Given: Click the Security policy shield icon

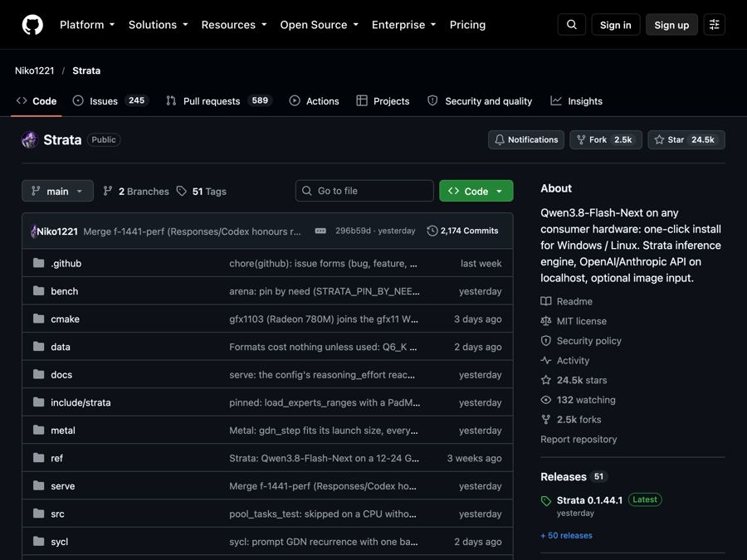Looking at the screenshot, I should coord(546,340).
